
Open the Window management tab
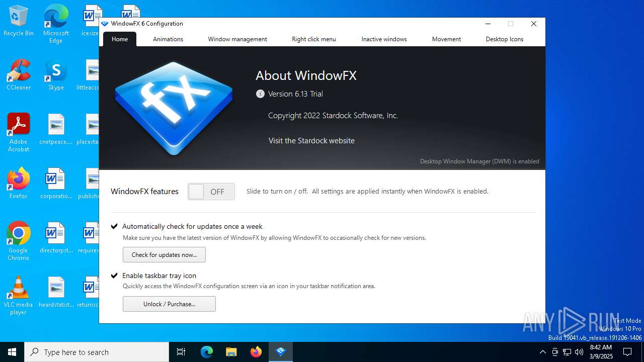(x=237, y=39)
